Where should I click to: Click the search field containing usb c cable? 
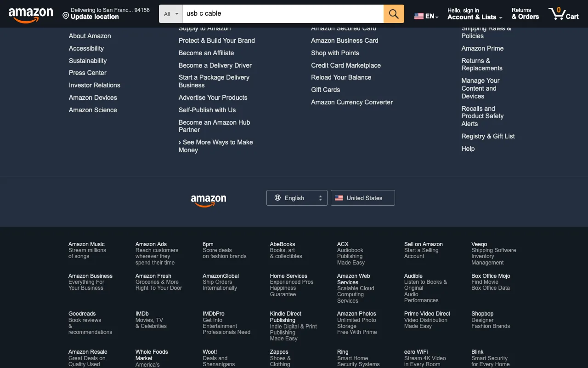point(283,14)
